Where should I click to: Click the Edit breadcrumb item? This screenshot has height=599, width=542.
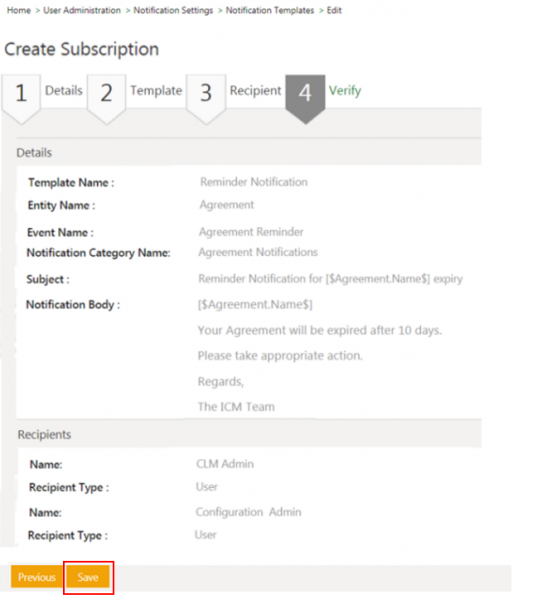click(334, 10)
